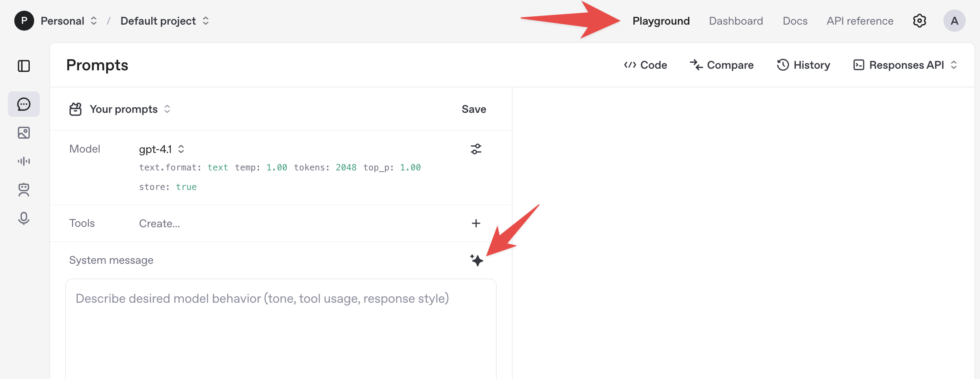The width and height of the screenshot is (980, 379).
Task: Open the Your prompts dropdown
Action: click(x=130, y=109)
